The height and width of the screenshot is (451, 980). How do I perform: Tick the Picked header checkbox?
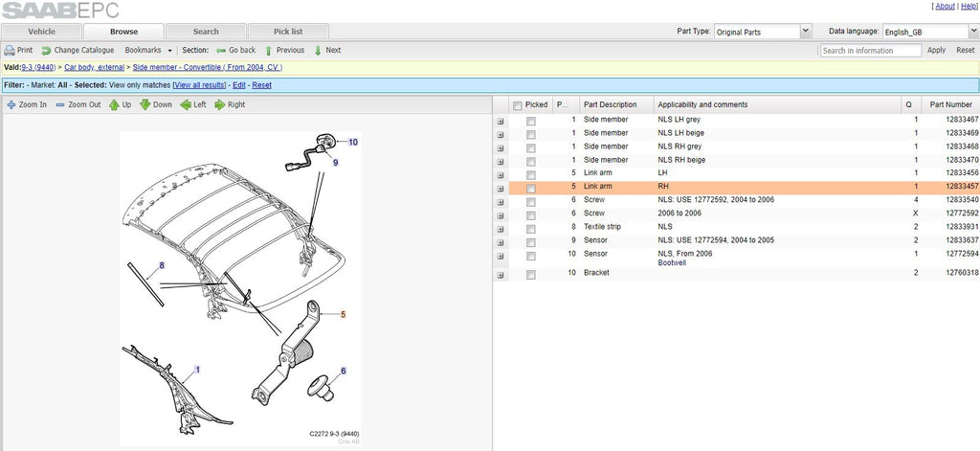(x=518, y=105)
